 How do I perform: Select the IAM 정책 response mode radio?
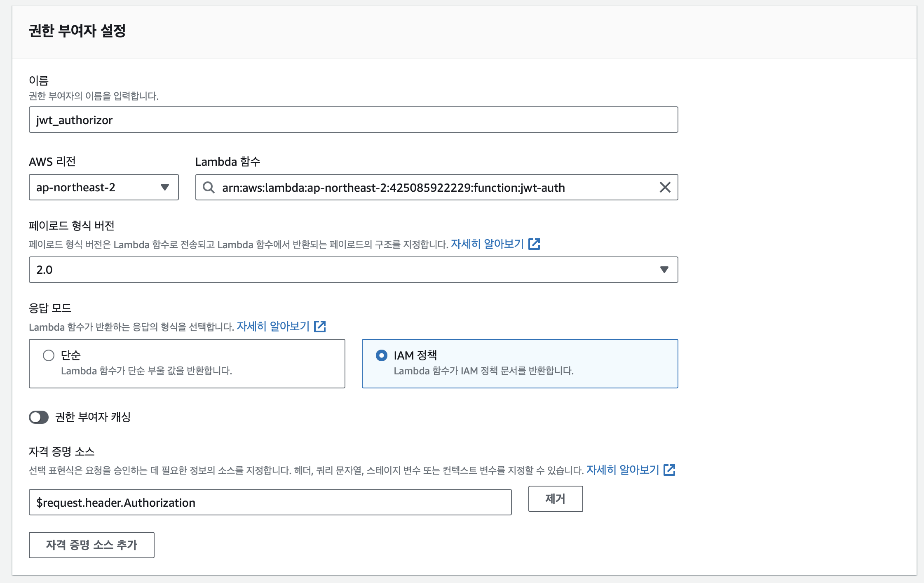[382, 355]
